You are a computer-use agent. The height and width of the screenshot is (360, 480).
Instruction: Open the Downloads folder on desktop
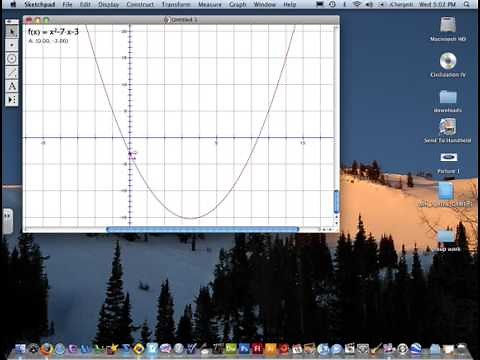[x=448, y=101]
